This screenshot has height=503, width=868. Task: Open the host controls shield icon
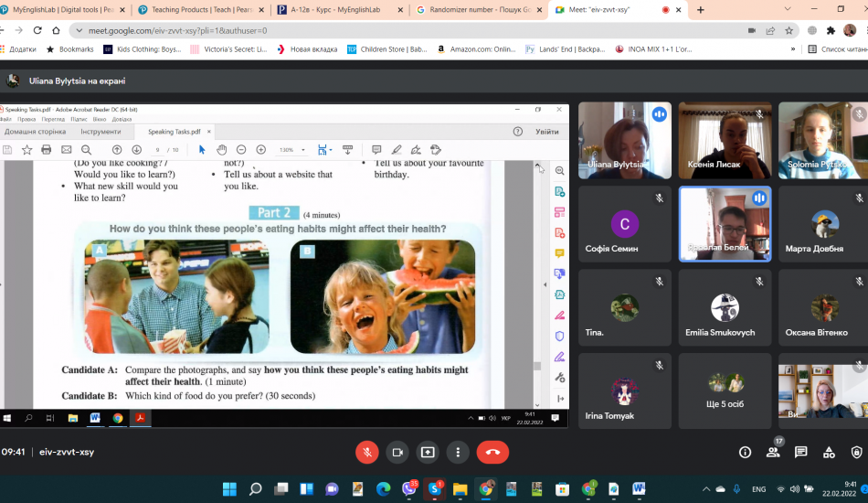pos(856,452)
